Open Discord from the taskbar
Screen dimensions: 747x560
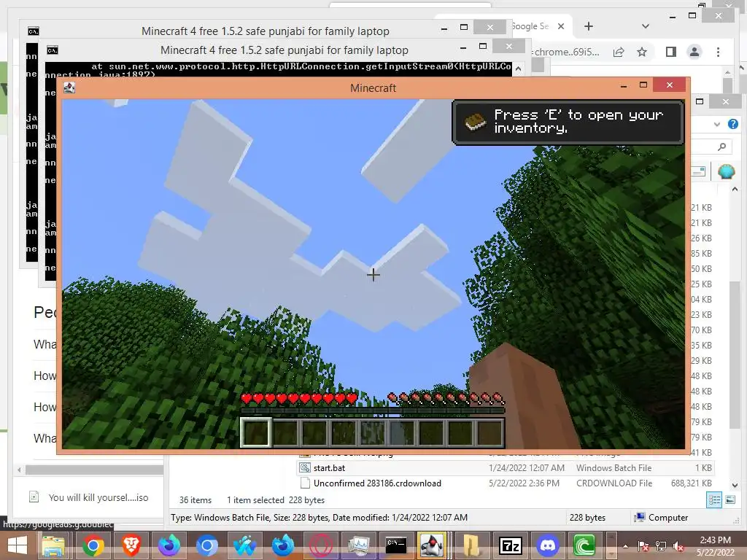point(548,545)
